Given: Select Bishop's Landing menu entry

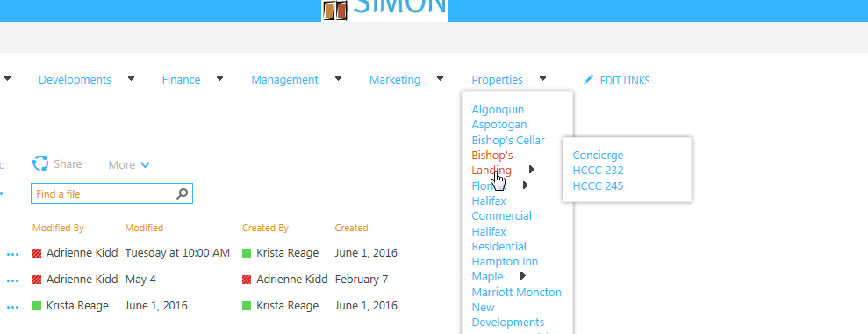Looking at the screenshot, I should click(x=492, y=163).
